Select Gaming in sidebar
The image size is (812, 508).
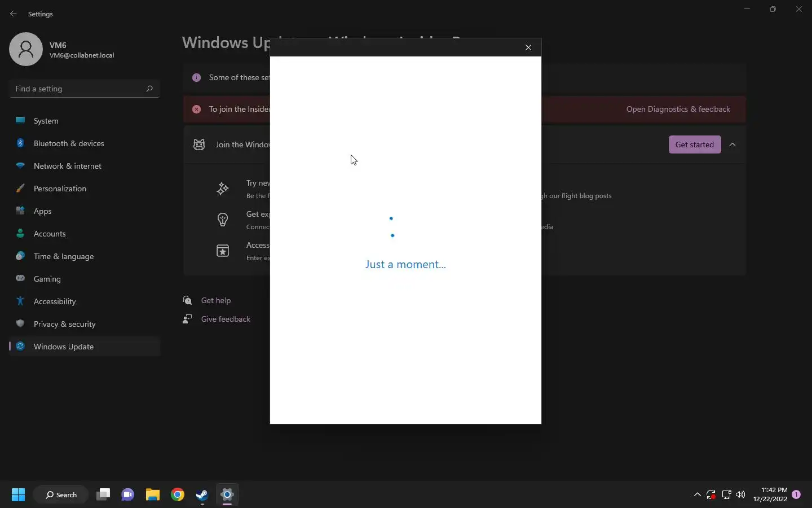(85, 279)
